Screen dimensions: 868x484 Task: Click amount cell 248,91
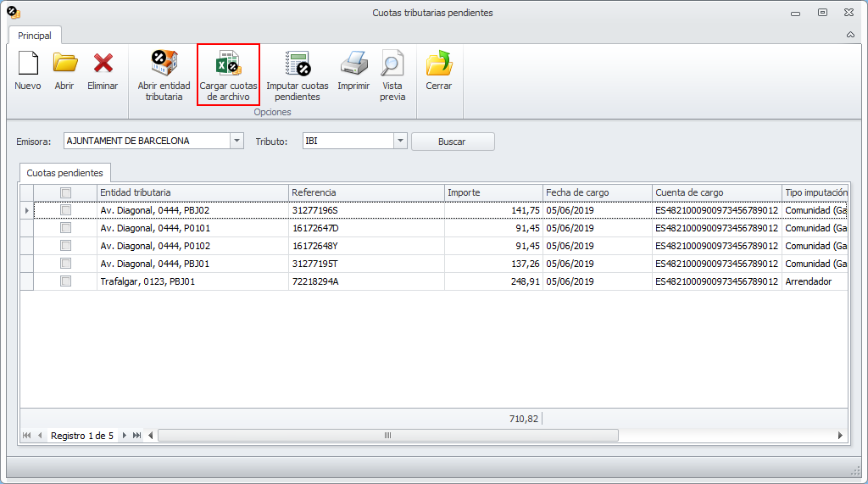[494, 281]
